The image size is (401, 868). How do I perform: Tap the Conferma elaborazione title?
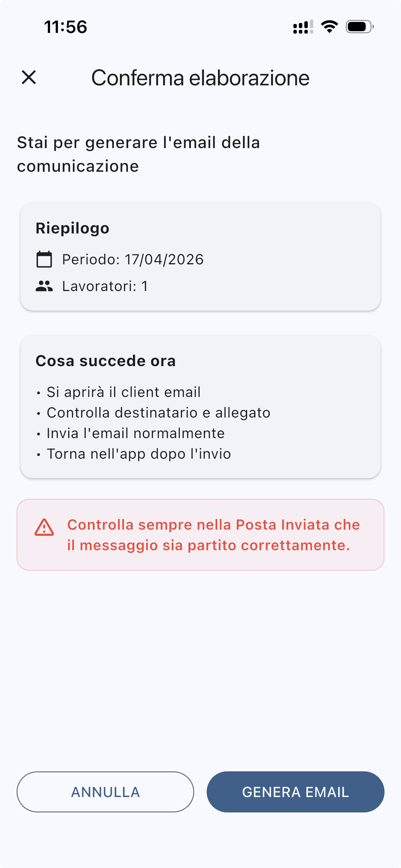pos(200,77)
